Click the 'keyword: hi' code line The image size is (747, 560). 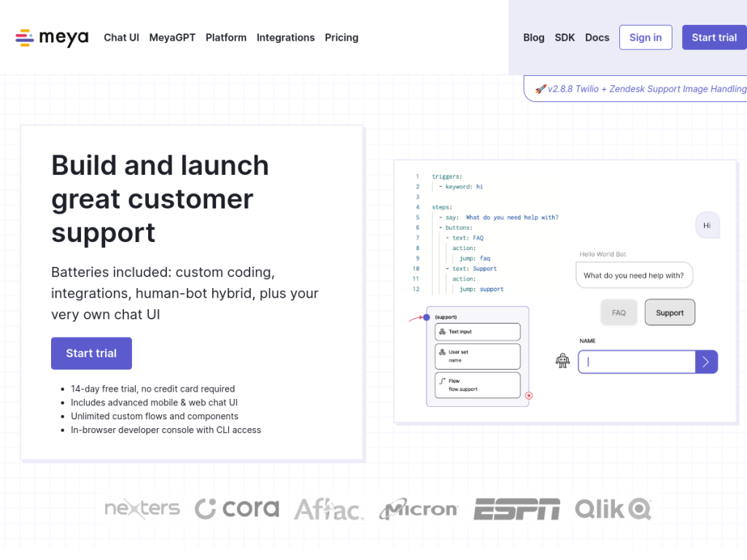pos(461,187)
